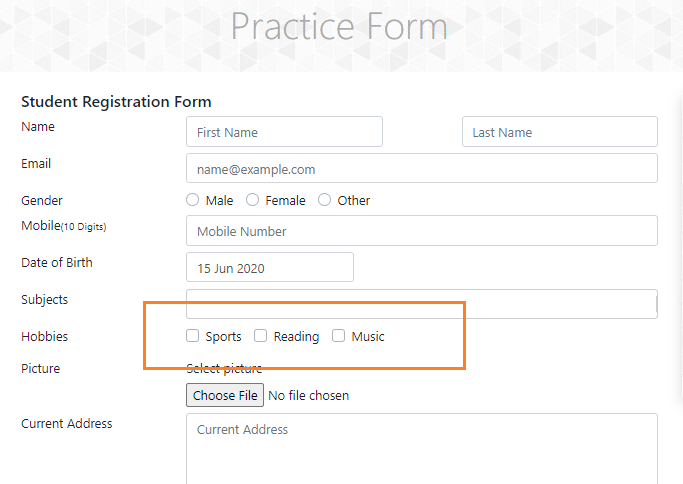Viewport: 683px width, 484px height.
Task: Open the Date of Birth picker field
Action: (269, 268)
